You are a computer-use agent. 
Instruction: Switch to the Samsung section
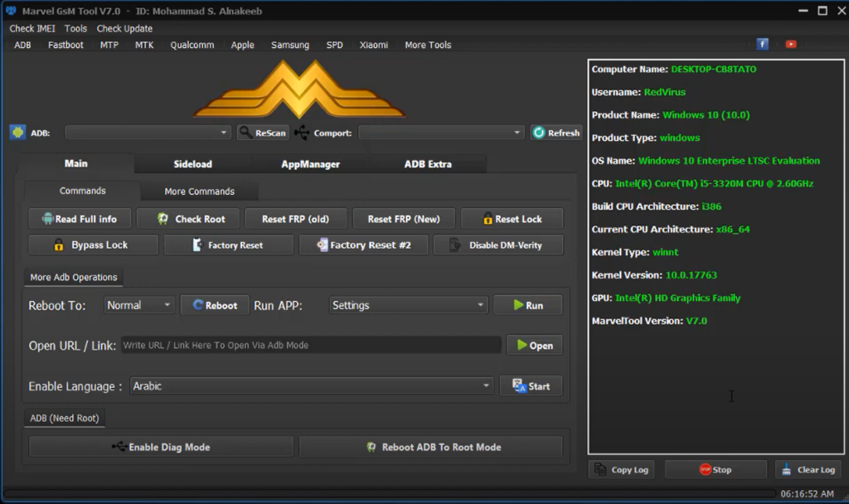pyautogui.click(x=290, y=45)
